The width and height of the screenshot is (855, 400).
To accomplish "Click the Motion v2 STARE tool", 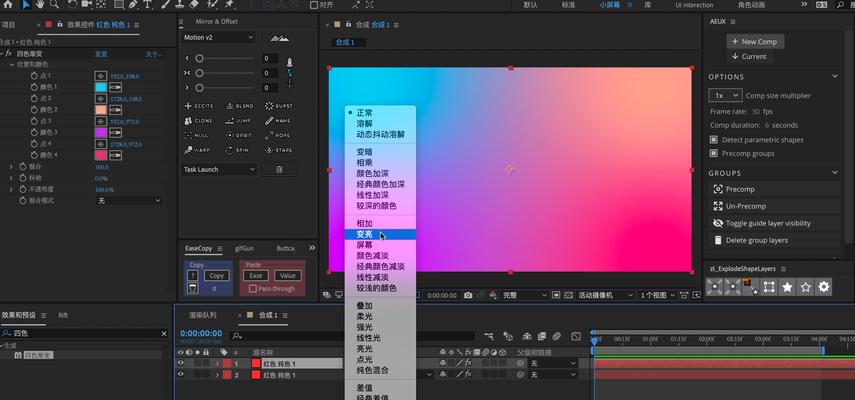I will (x=279, y=150).
